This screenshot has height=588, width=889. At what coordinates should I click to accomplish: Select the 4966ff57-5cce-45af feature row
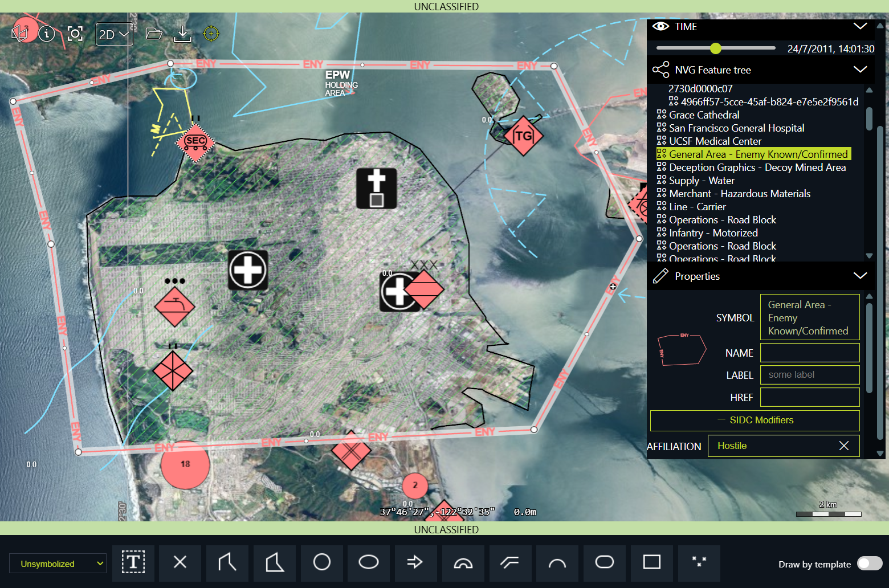tap(764, 102)
